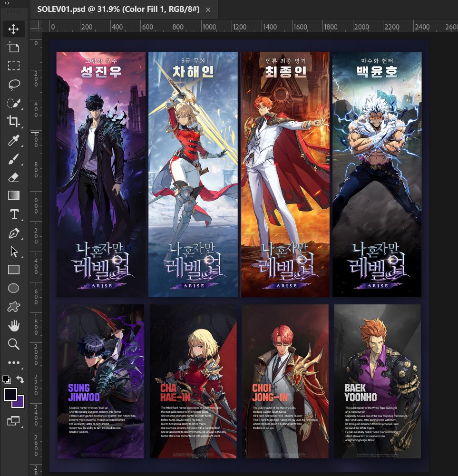The height and width of the screenshot is (476, 458).
Task: Click the Baek Yoonho Korean poster
Action: [x=377, y=174]
